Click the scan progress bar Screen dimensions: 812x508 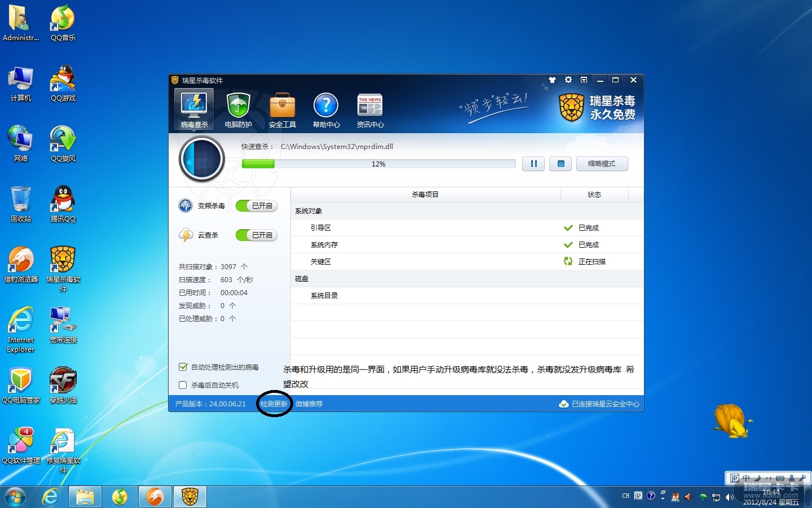coord(378,164)
